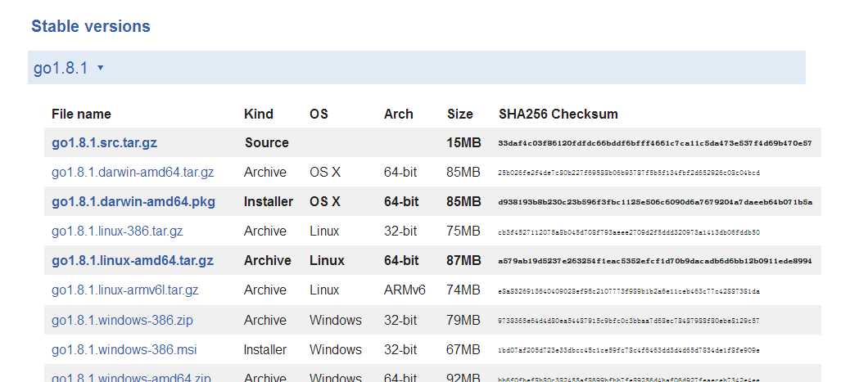Collapse the go1.8.1 disclosure triangle

point(100,68)
